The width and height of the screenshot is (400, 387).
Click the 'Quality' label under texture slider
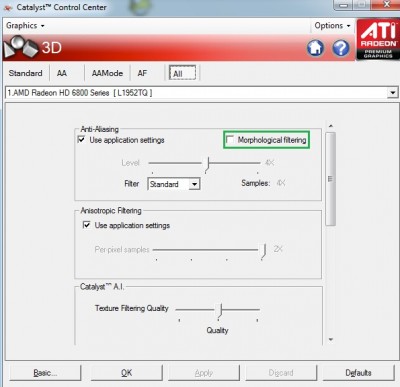[x=217, y=330]
